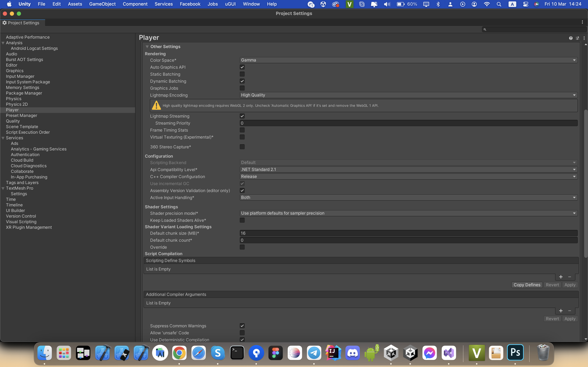Image resolution: width=588 pixels, height=367 pixels.
Task: Click the Streaming Priority input field
Action: coord(408,123)
